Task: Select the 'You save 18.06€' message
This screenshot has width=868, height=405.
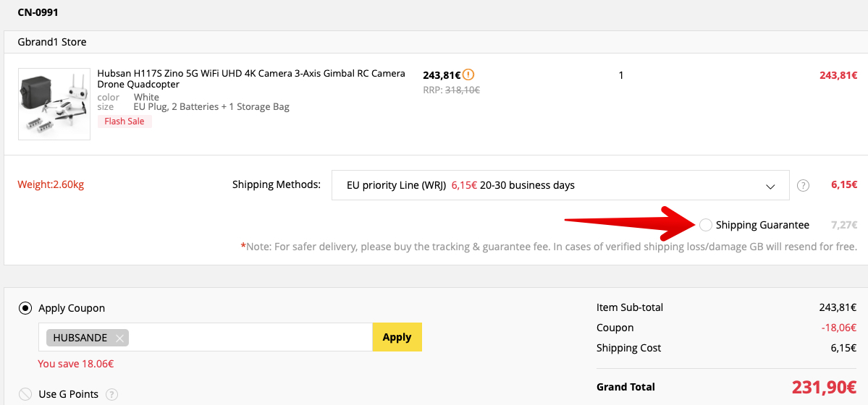Action: tap(76, 364)
